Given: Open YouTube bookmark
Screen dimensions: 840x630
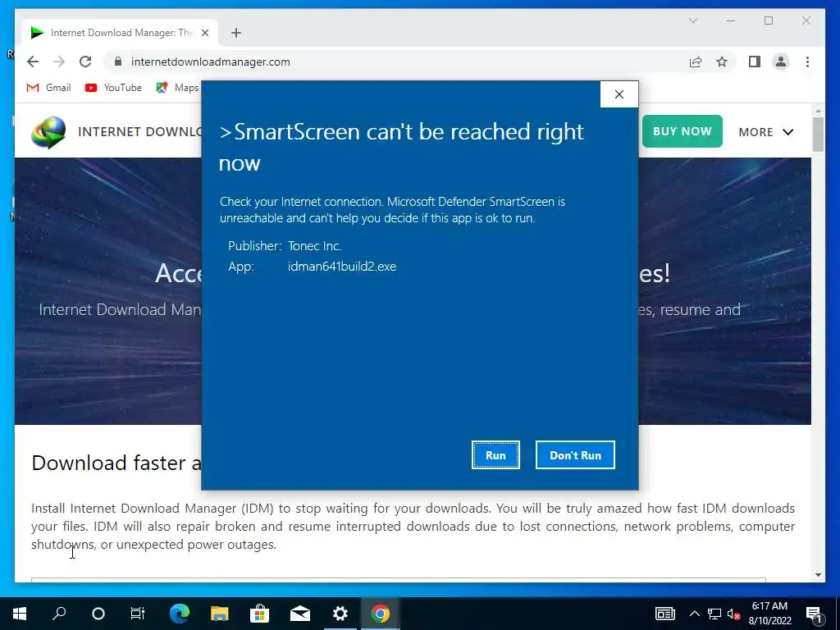Looking at the screenshot, I should [x=113, y=87].
